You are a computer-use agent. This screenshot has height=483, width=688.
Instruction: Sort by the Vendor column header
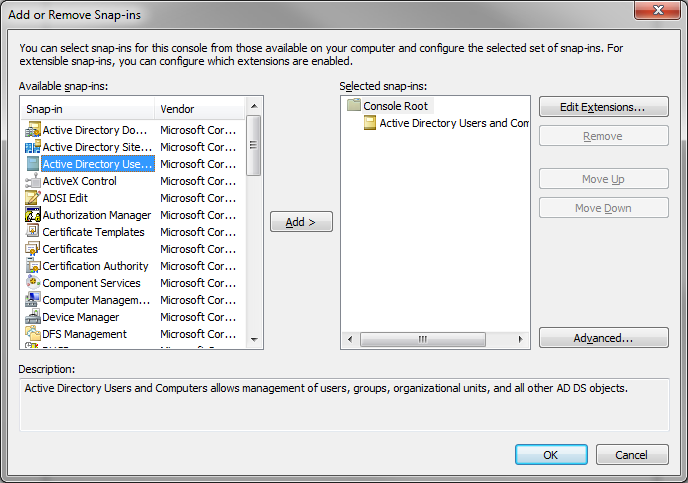[199, 109]
